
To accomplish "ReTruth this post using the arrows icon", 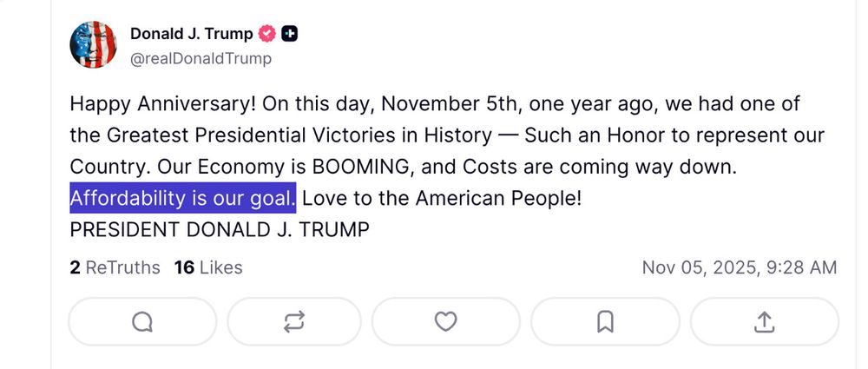I will 294,322.
